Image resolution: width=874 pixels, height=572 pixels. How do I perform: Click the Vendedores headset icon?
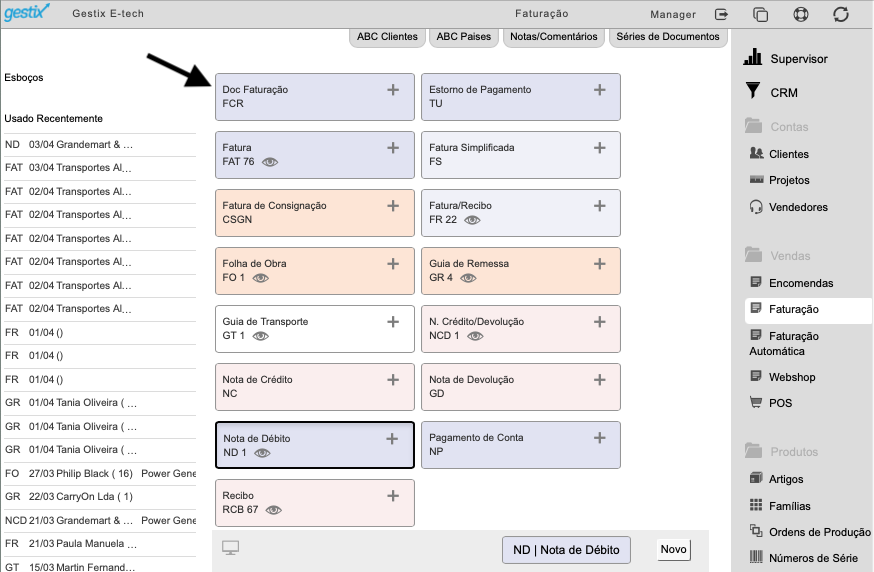click(x=756, y=207)
